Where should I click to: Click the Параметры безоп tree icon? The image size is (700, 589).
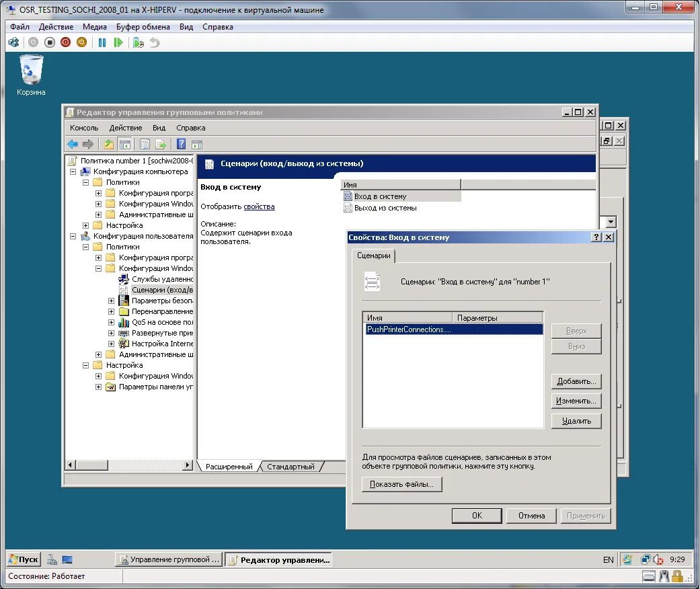click(124, 301)
